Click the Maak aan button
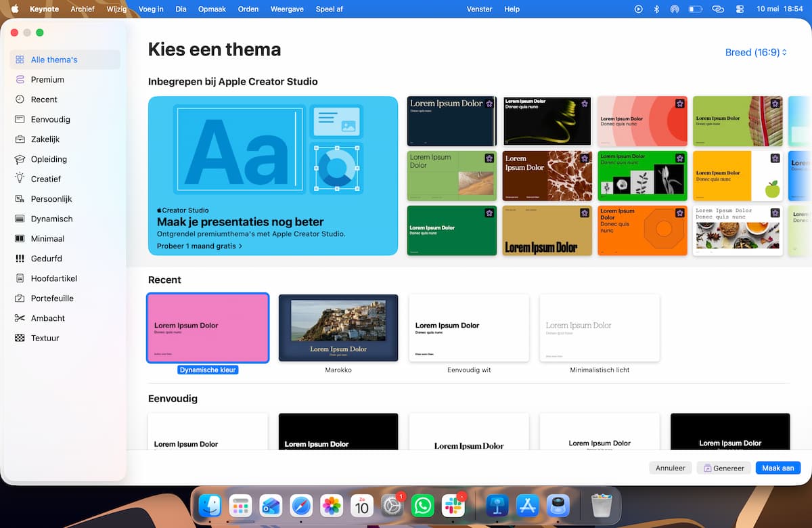The image size is (812, 528). click(778, 468)
